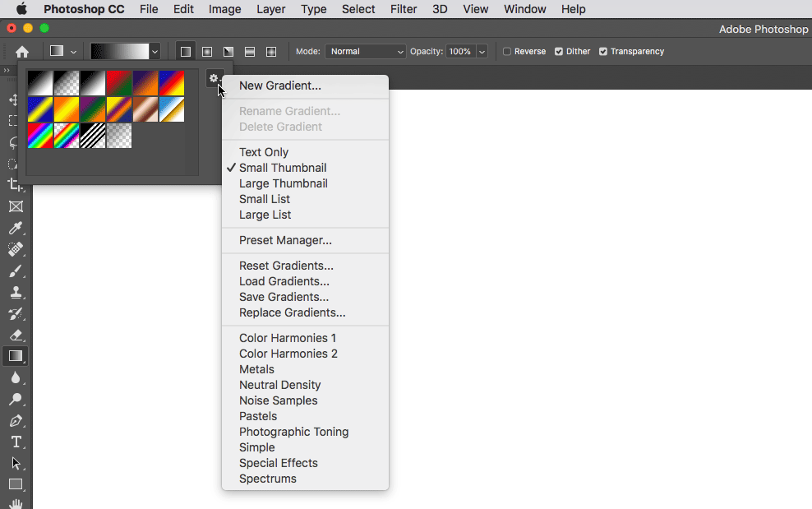Open the Mode dropdown set to Normal
Viewport: 812px width, 509px height.
tap(366, 51)
